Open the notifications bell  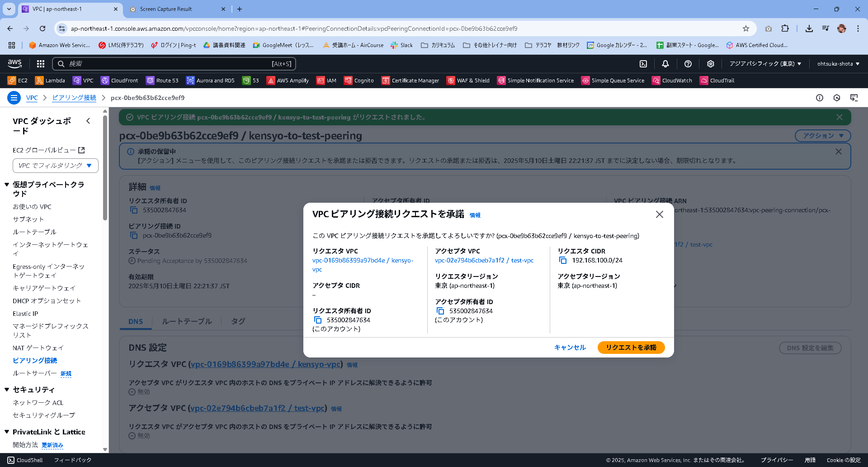(665, 63)
